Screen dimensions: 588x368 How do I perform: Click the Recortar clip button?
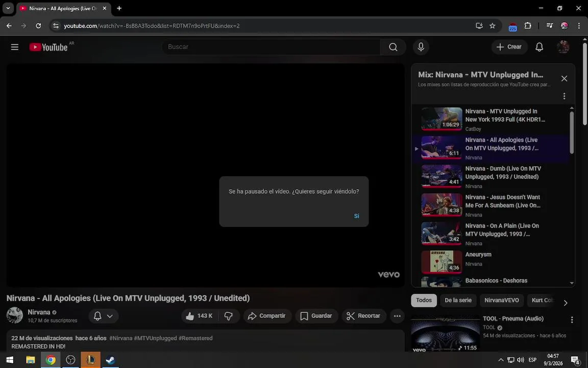pyautogui.click(x=364, y=316)
